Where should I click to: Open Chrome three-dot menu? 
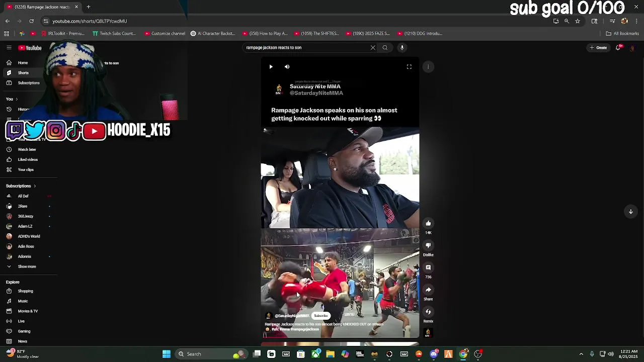[x=636, y=21]
